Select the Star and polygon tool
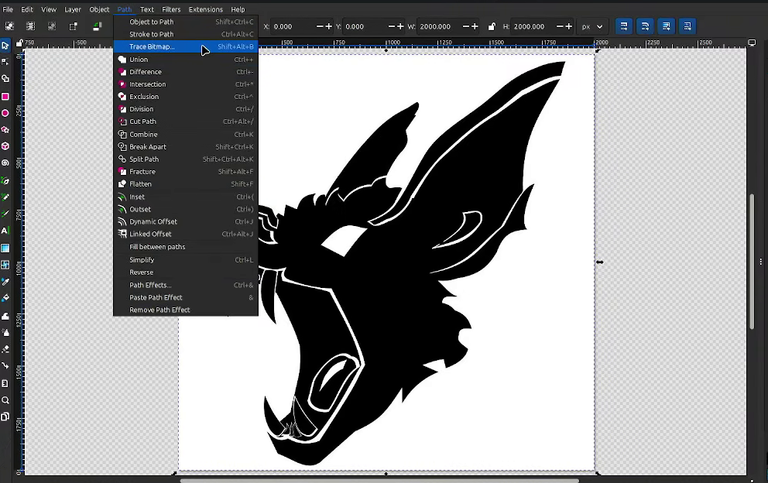This screenshot has width=768, height=483. click(x=5, y=130)
